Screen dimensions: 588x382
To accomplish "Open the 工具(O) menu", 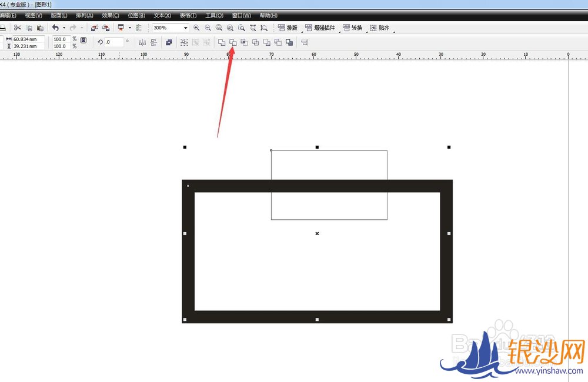I will click(x=213, y=15).
